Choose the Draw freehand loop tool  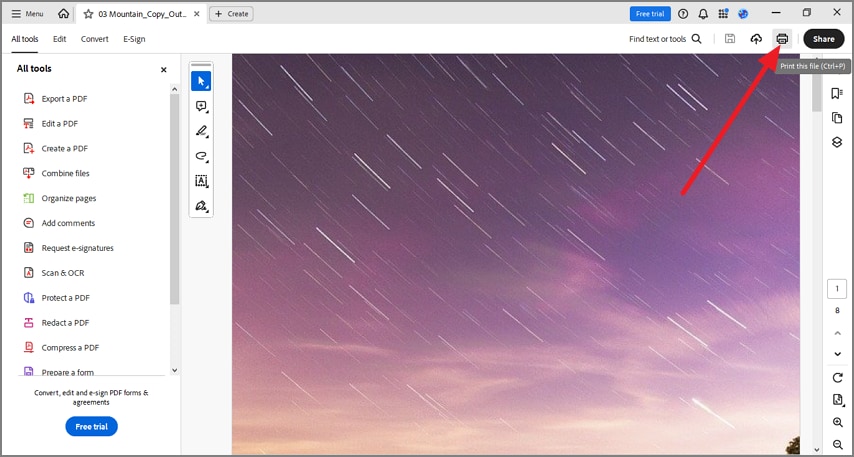click(x=201, y=156)
